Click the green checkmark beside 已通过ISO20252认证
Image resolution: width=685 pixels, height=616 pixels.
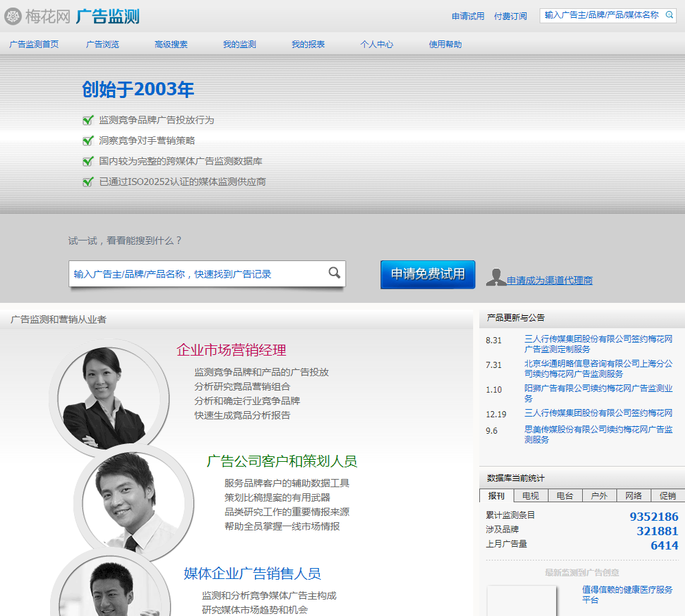(88, 182)
